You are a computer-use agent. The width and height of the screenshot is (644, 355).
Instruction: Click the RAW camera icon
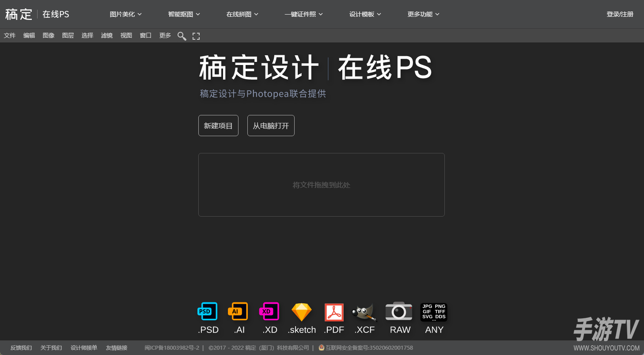click(x=399, y=311)
